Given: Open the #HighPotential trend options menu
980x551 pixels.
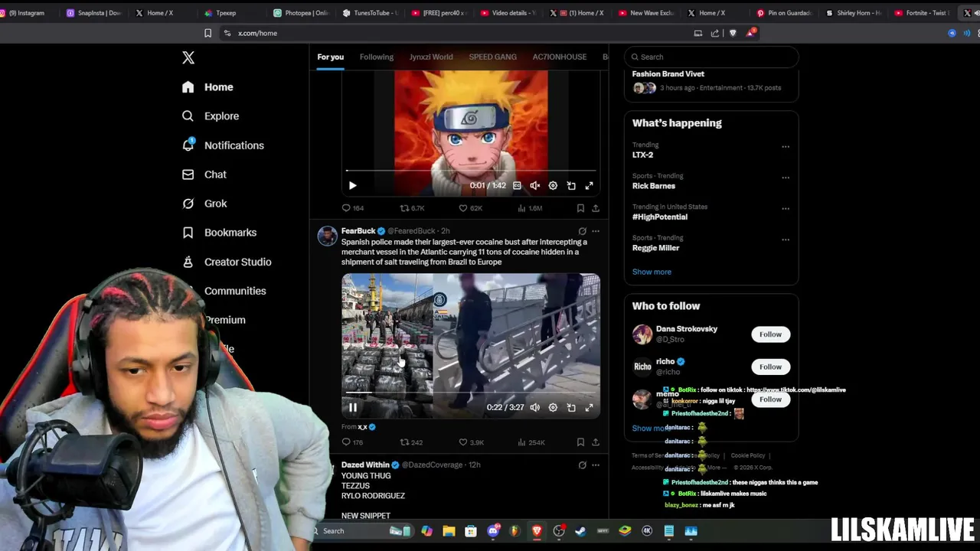Looking at the screenshot, I should point(786,209).
